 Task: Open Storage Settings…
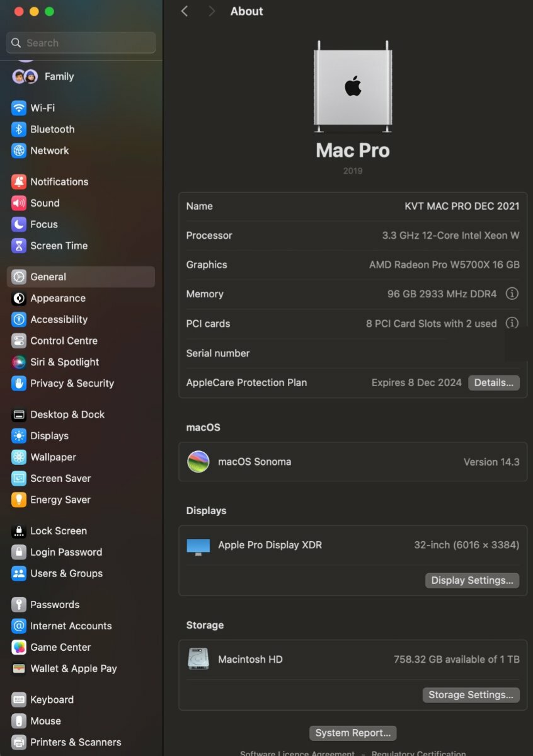click(471, 695)
